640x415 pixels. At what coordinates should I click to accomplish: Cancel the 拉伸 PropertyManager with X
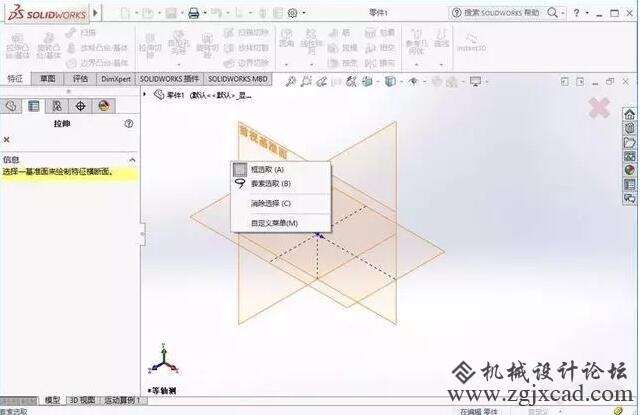[7, 140]
